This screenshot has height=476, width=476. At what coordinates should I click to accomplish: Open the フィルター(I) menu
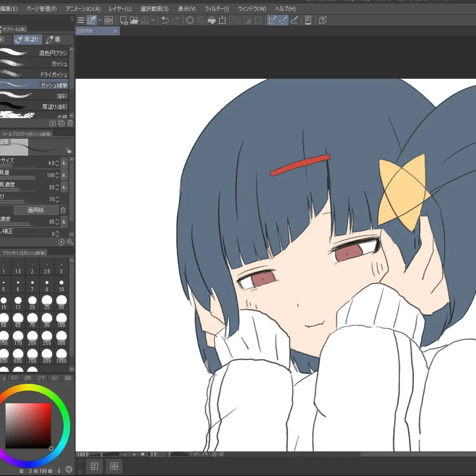217,9
